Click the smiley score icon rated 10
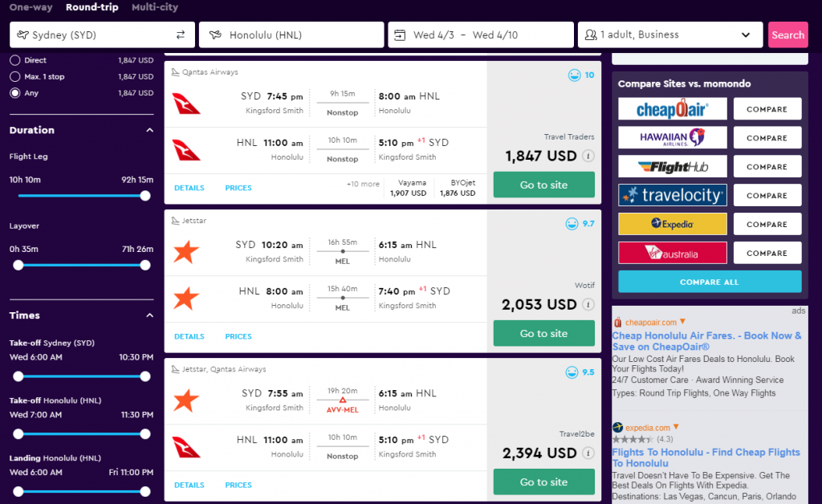Image resolution: width=822 pixels, height=504 pixels. [x=575, y=75]
